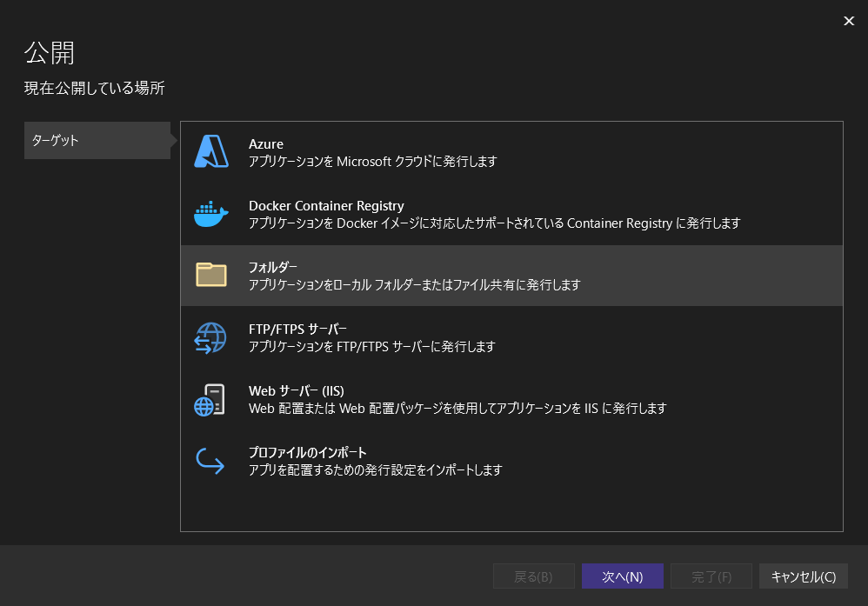Click description アプリケーションを Microsoft クラウドに発行します
Viewport: 868px width, 606px height.
point(372,162)
